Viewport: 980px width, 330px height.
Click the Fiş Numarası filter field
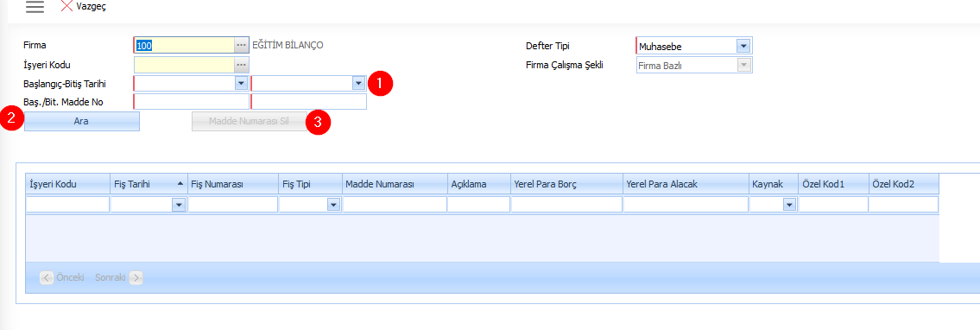[233, 205]
